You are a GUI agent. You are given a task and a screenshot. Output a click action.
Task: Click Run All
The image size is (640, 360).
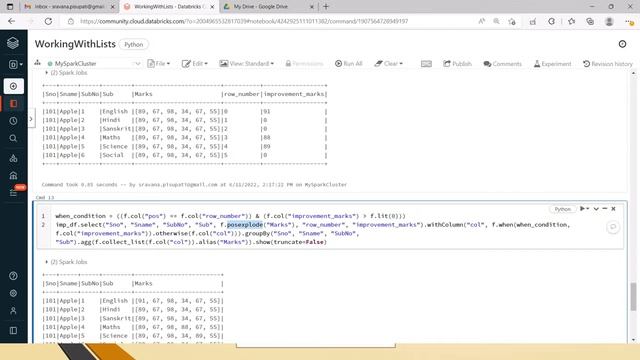349,64
